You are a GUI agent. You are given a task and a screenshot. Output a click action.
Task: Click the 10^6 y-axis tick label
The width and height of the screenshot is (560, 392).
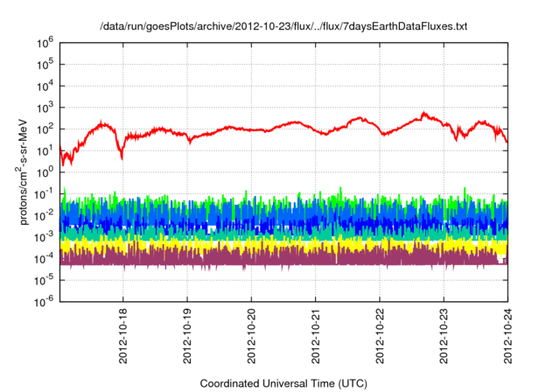[45, 43]
